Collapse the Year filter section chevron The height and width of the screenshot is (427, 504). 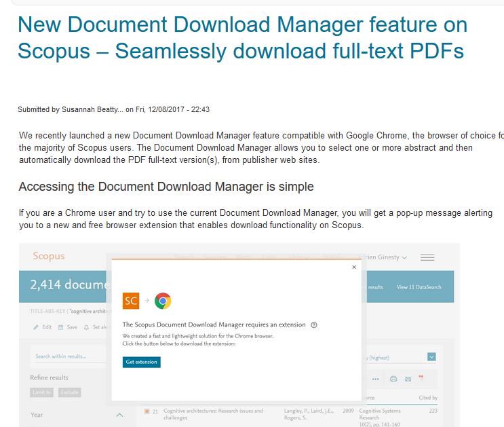pos(119,415)
